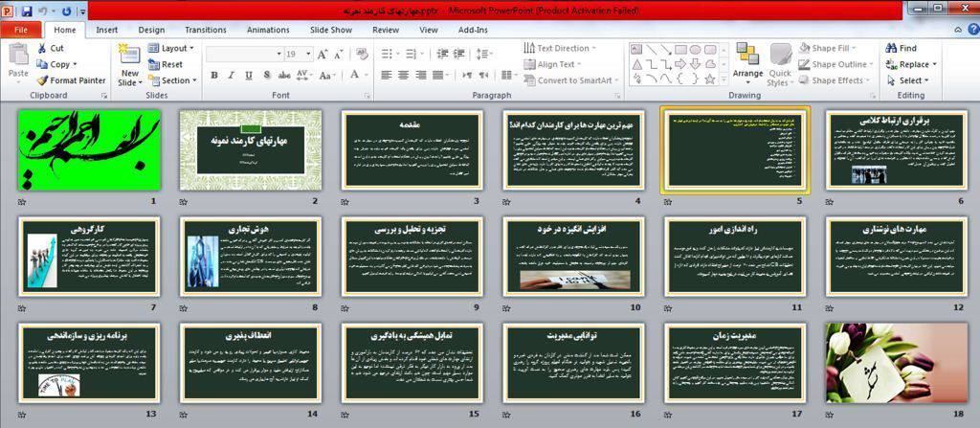Image resolution: width=980 pixels, height=428 pixels.
Task: Open the Quick Styles gallery
Action: pos(779,65)
